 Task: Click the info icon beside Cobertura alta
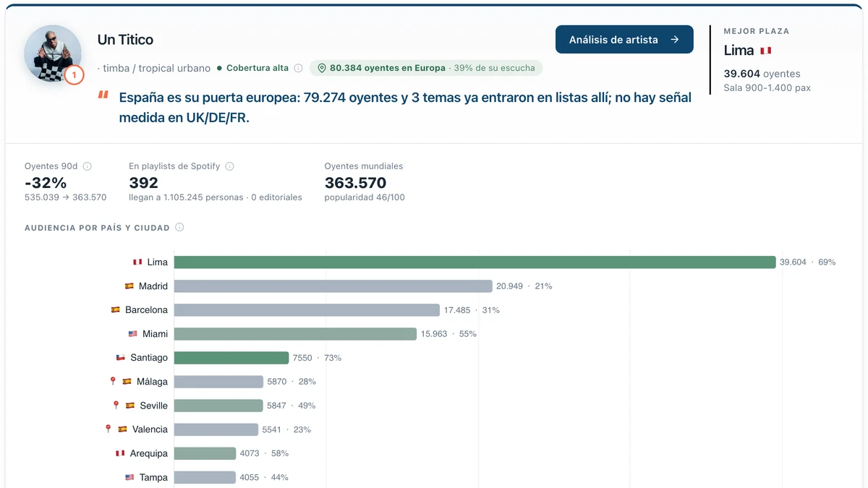[x=298, y=68]
